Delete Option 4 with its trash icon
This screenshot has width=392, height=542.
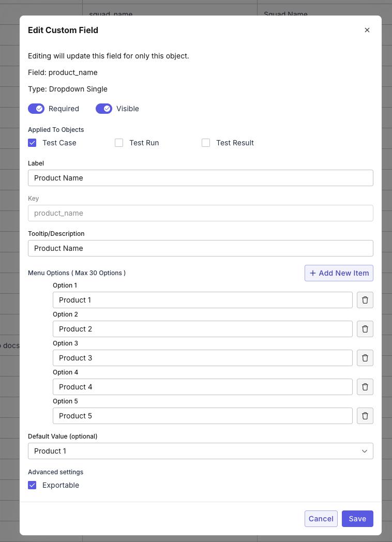(x=365, y=387)
